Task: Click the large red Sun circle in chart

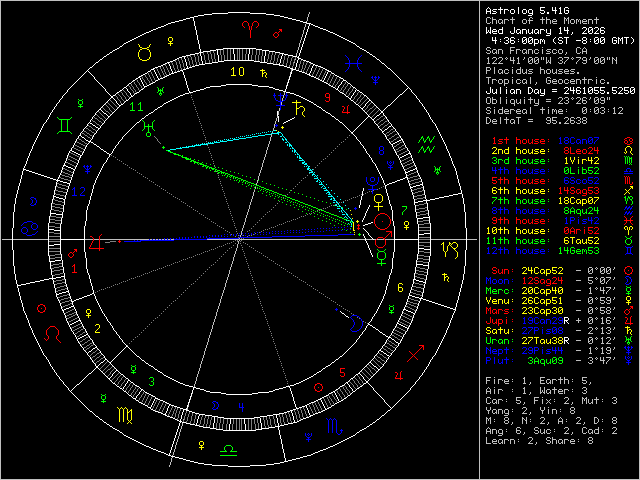Action: click(382, 222)
